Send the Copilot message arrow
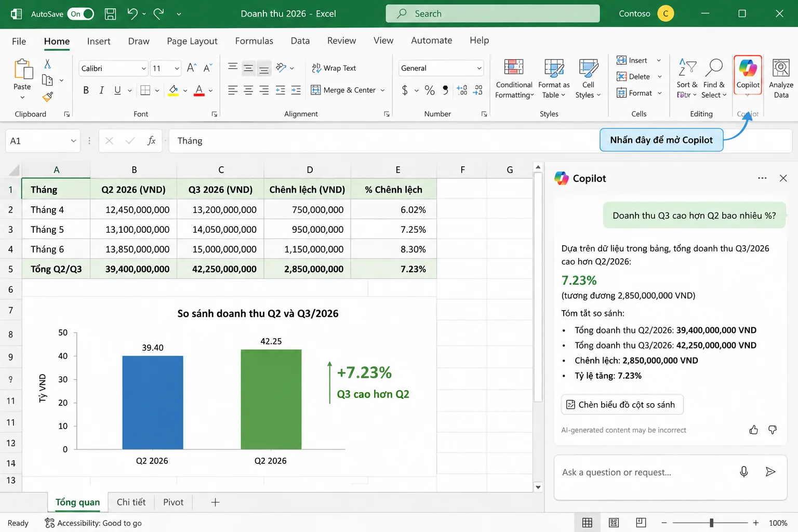 coord(770,471)
